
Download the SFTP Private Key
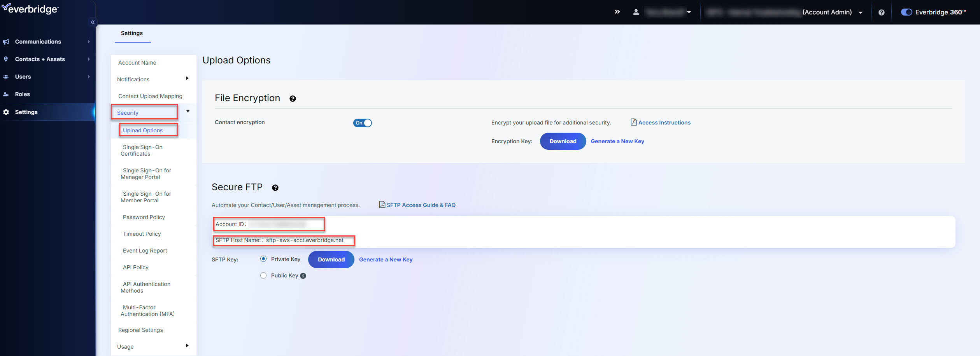click(x=331, y=259)
